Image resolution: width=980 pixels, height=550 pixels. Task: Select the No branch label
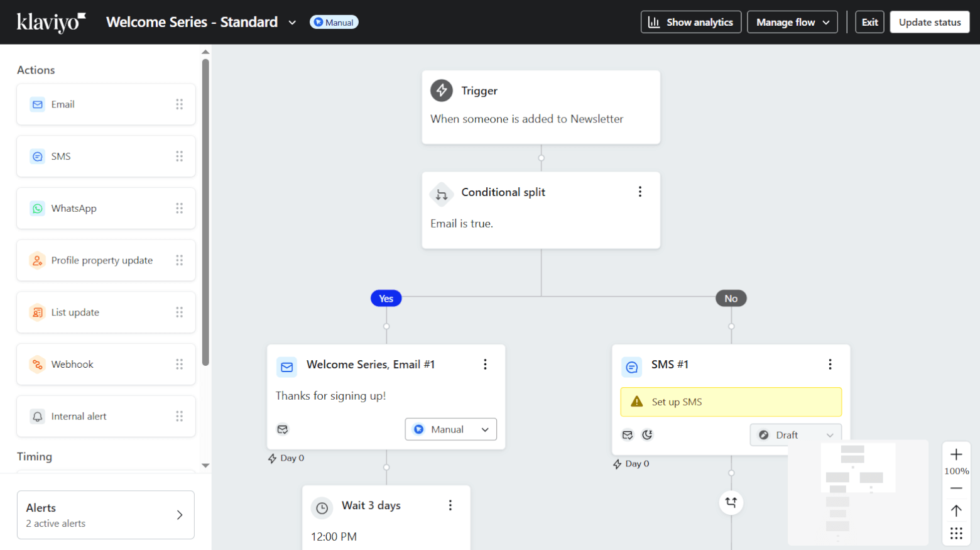(731, 299)
